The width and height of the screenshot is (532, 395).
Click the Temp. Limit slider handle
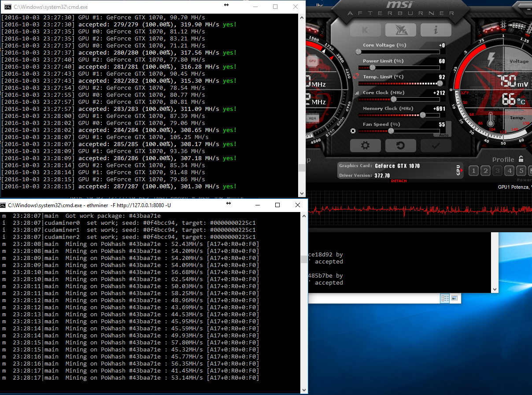[x=440, y=83]
